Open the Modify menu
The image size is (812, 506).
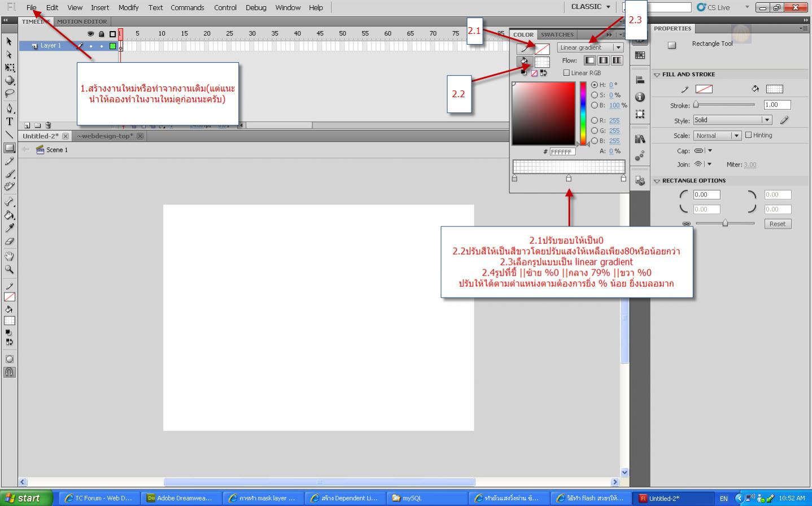(128, 7)
